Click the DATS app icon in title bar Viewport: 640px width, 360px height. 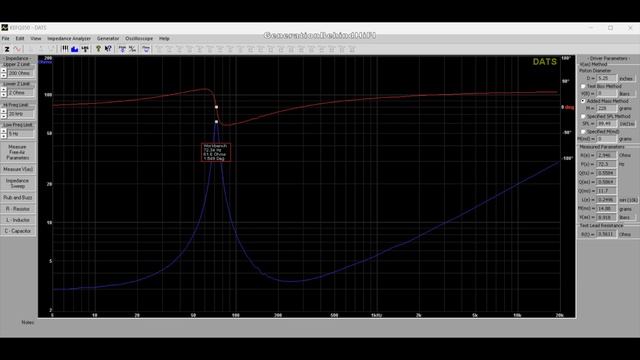tap(4, 27)
